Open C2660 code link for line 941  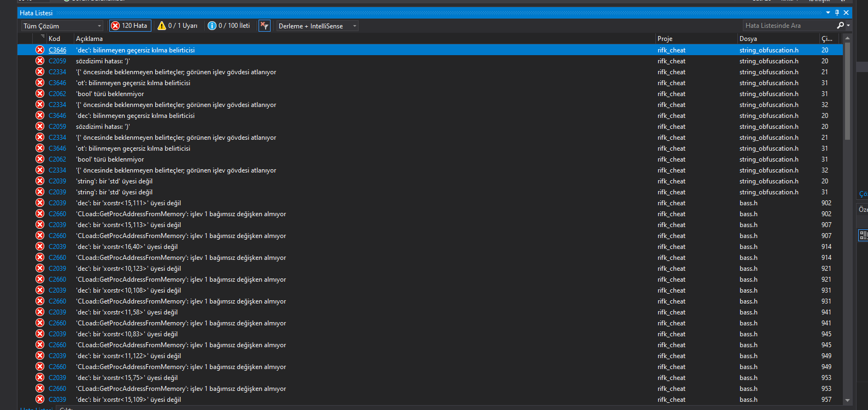tap(57, 323)
